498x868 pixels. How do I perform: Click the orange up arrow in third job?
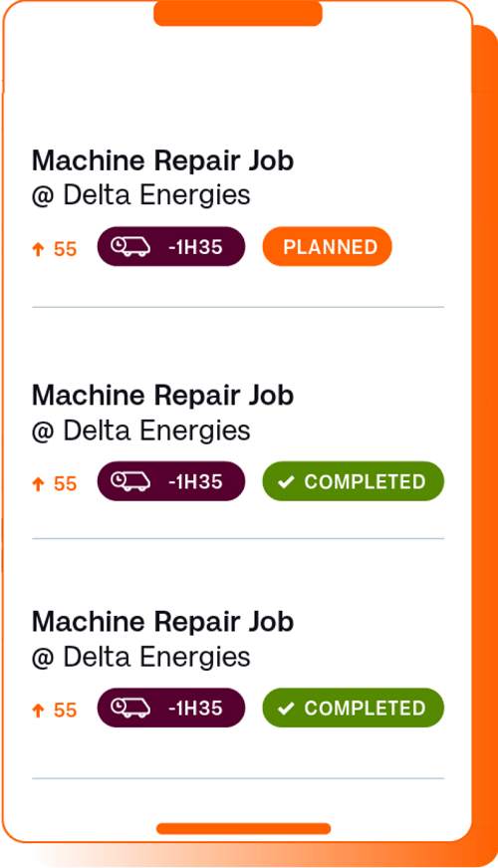point(38,711)
